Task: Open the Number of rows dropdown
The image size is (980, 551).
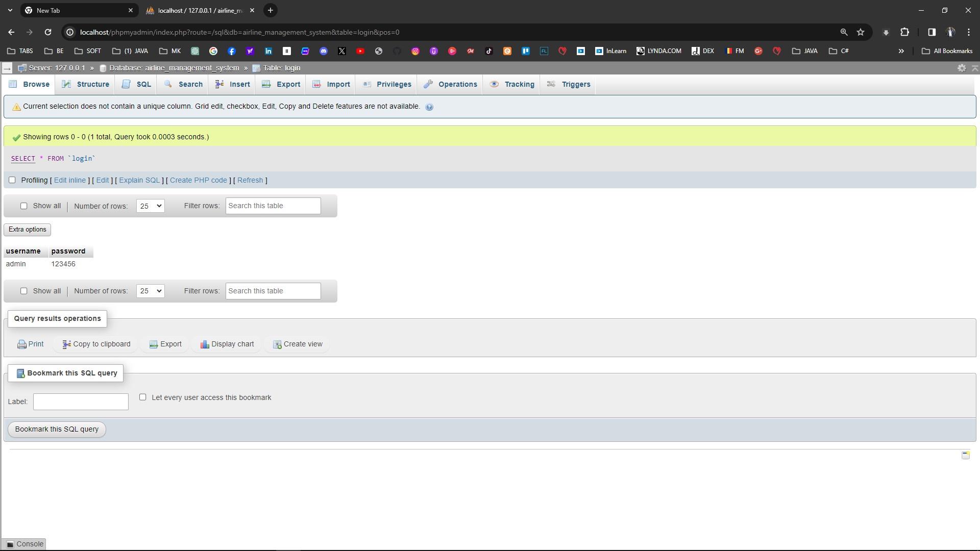Action: pos(150,206)
